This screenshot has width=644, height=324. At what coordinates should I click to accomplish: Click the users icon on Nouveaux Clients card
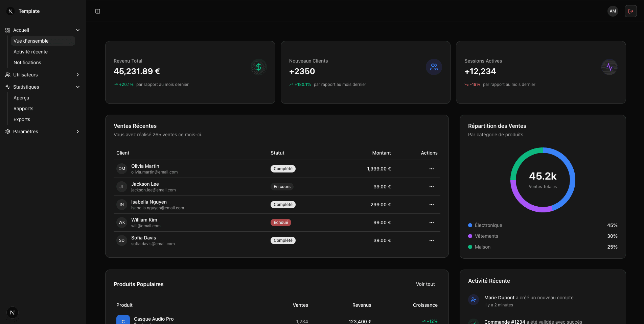(434, 67)
